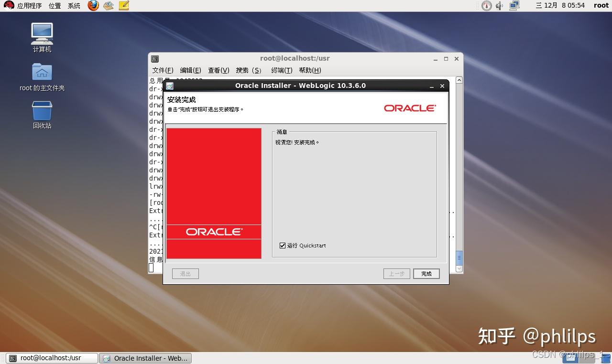Open the root 的主文件夹 home folder icon
The width and height of the screenshot is (612, 364).
tap(42, 77)
